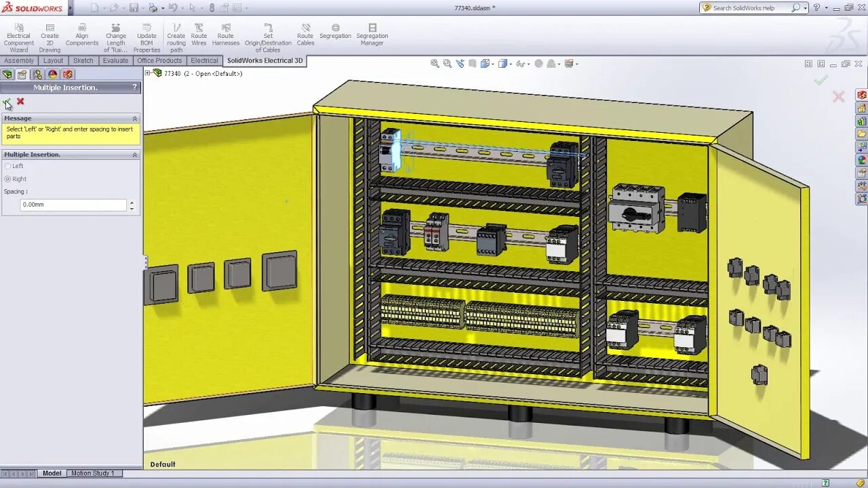This screenshot has width=868, height=488.
Task: Accept Multiple Insertion with green checkmark
Action: [7, 102]
